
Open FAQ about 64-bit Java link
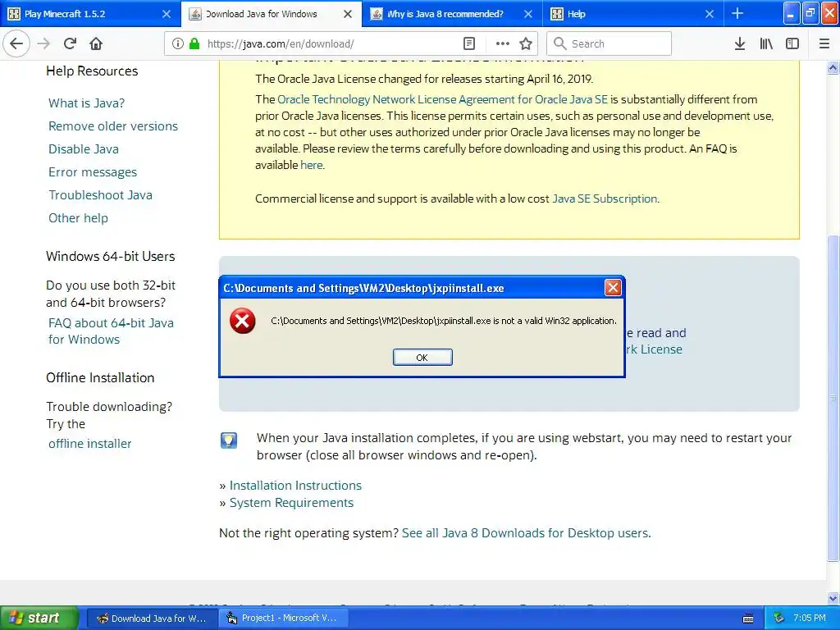click(x=111, y=331)
